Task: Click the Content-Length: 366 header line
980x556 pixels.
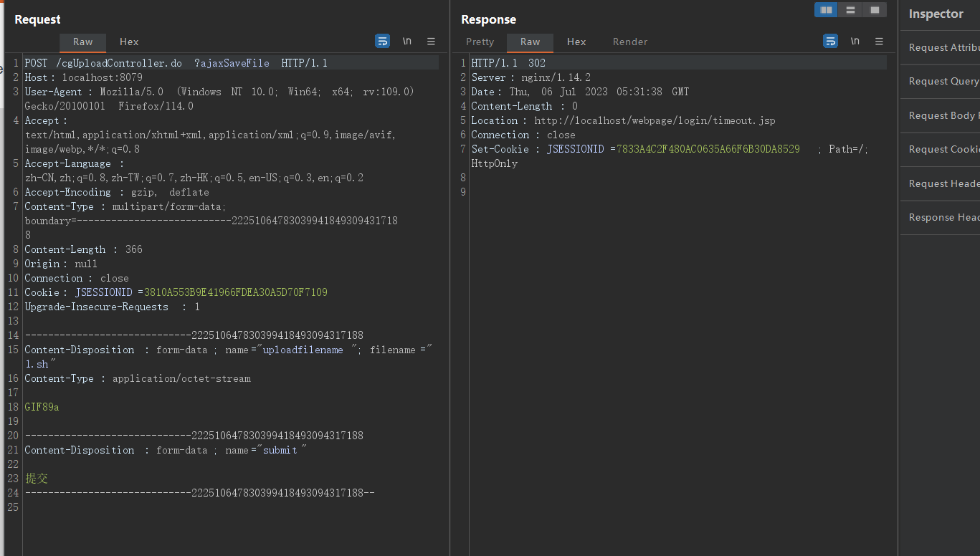Action: click(x=83, y=249)
